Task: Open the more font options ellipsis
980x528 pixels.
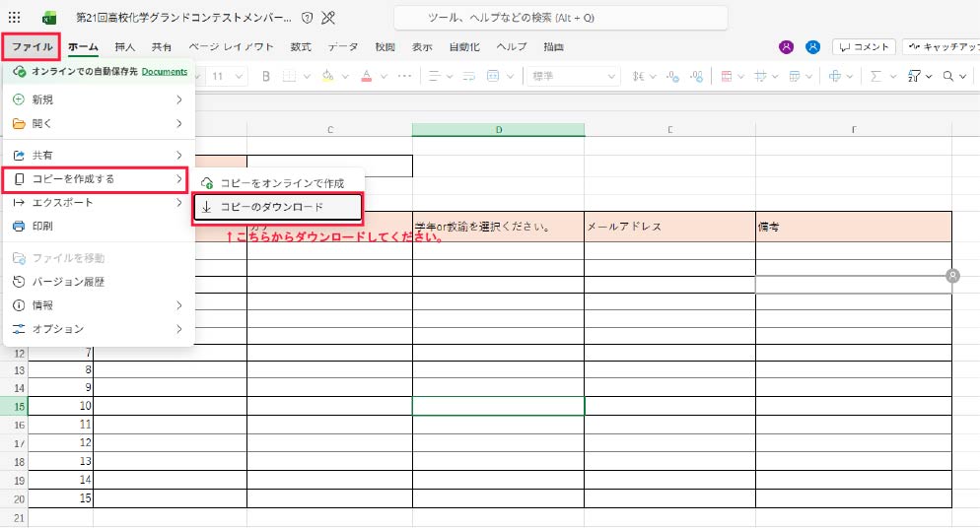Action: pos(405,76)
